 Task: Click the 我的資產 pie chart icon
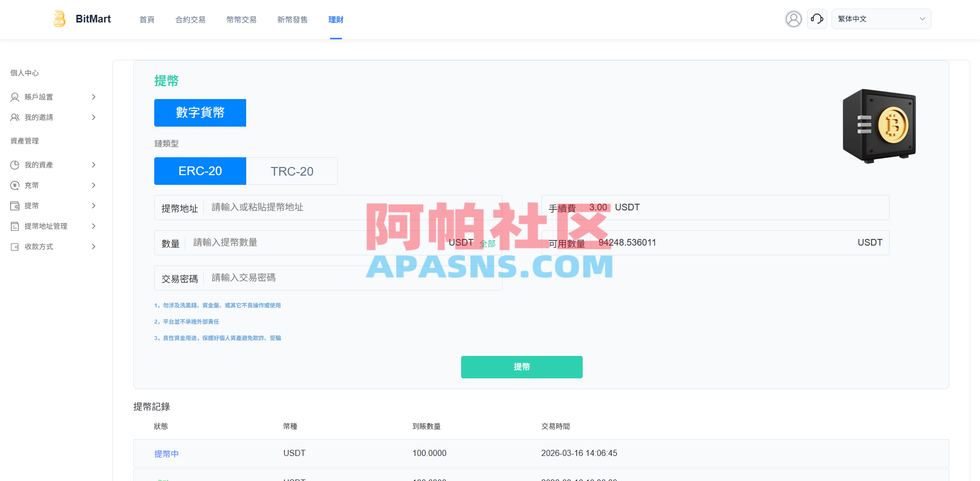[15, 165]
